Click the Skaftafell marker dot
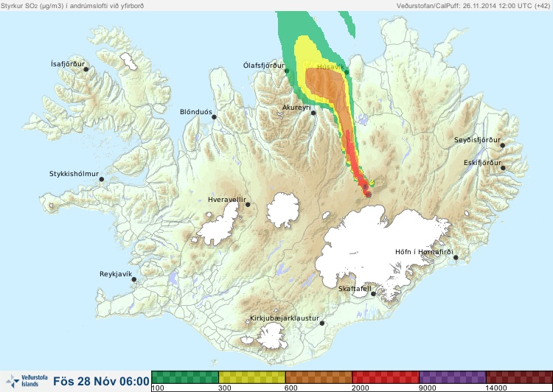 373,294
